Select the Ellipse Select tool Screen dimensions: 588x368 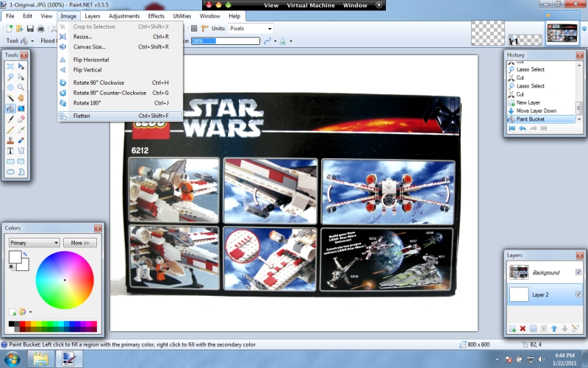coord(10,88)
